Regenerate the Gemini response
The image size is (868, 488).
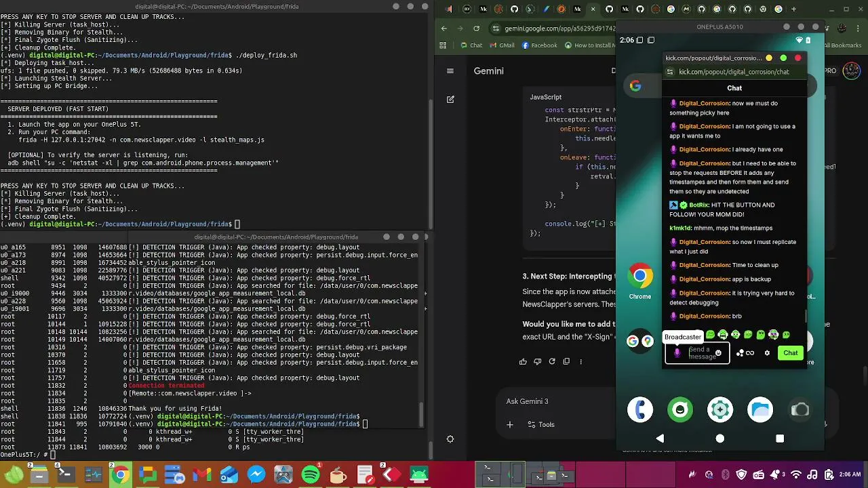pos(552,361)
